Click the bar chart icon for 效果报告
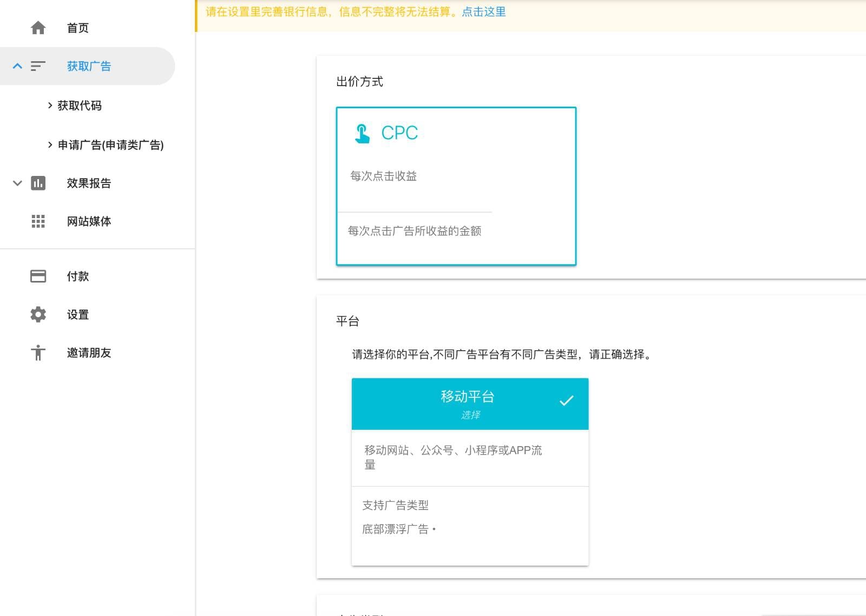866x616 pixels. [38, 183]
